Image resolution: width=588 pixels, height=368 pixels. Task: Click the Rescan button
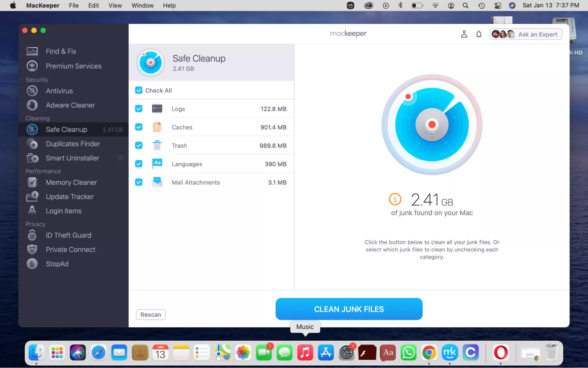pyautogui.click(x=151, y=315)
